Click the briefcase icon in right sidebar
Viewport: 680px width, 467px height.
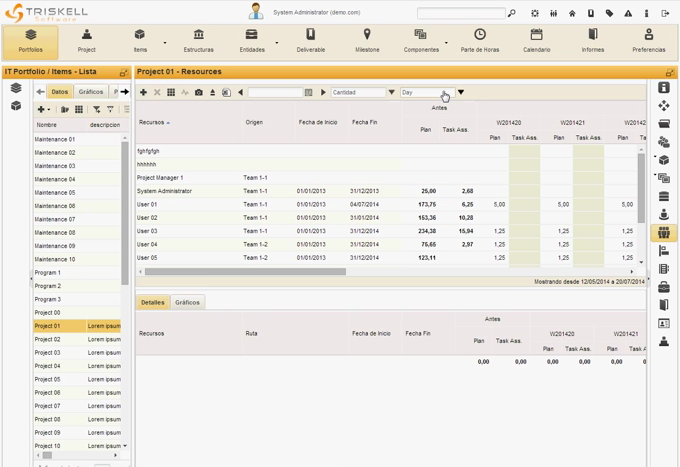point(664,287)
